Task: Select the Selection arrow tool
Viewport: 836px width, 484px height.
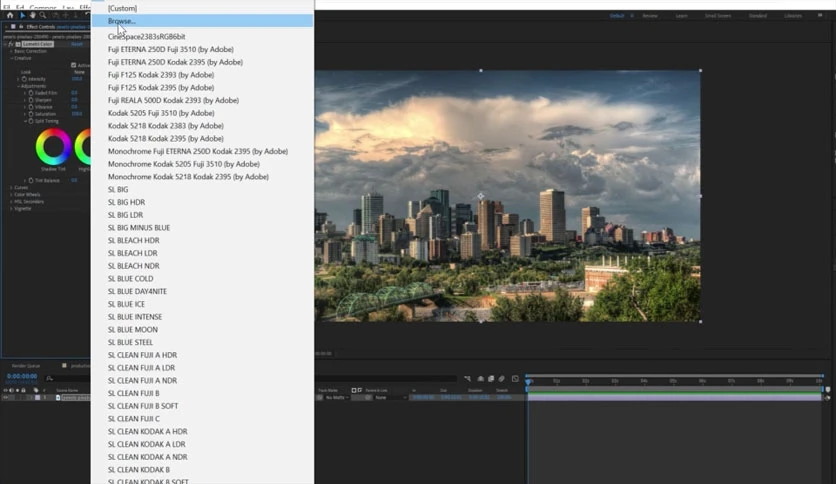Action: pos(22,15)
